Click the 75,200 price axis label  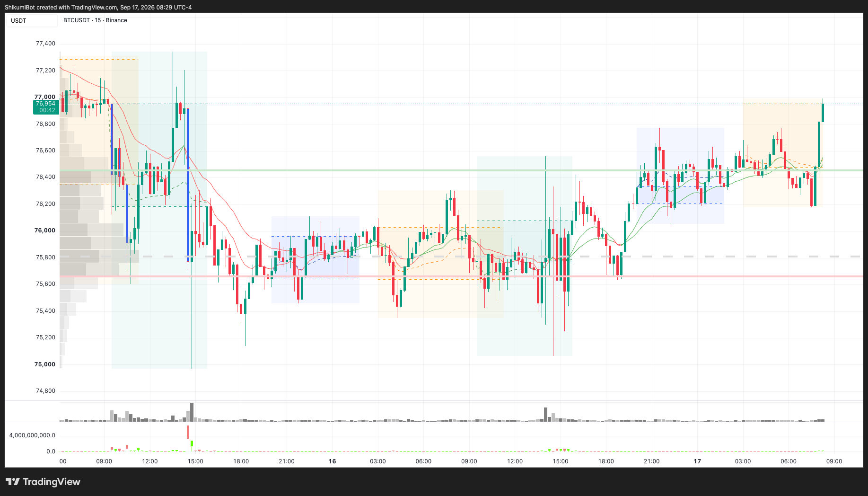pyautogui.click(x=45, y=337)
